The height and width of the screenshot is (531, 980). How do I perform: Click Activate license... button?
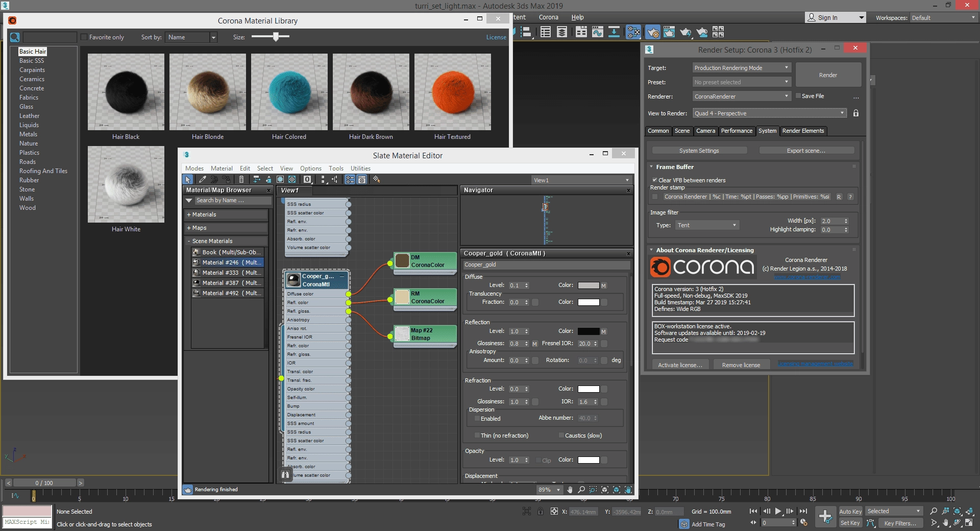tap(680, 365)
